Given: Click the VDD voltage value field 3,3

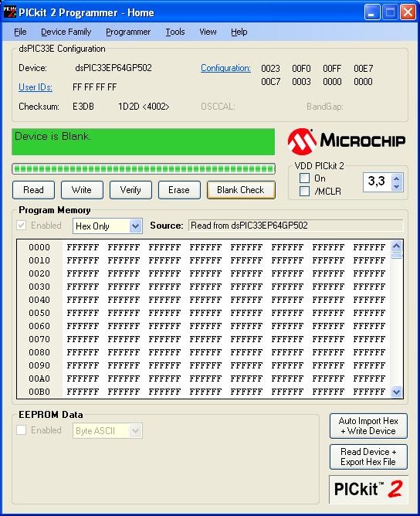Looking at the screenshot, I should 378,181.
